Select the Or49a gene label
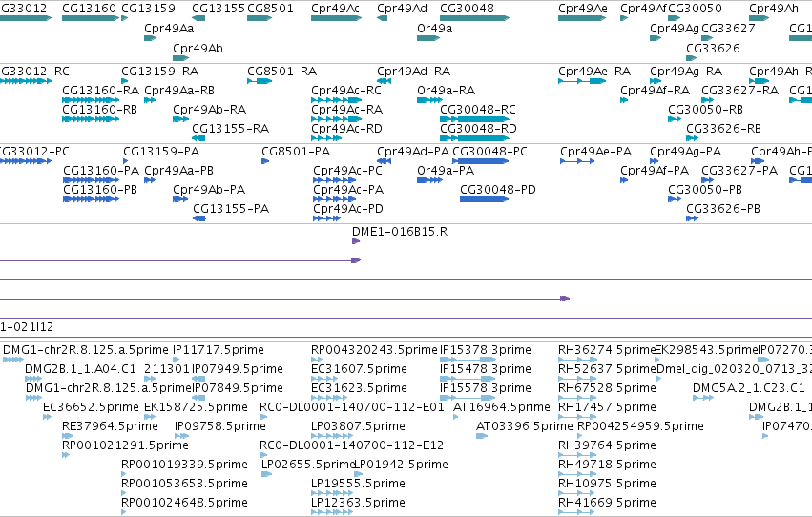 click(434, 28)
